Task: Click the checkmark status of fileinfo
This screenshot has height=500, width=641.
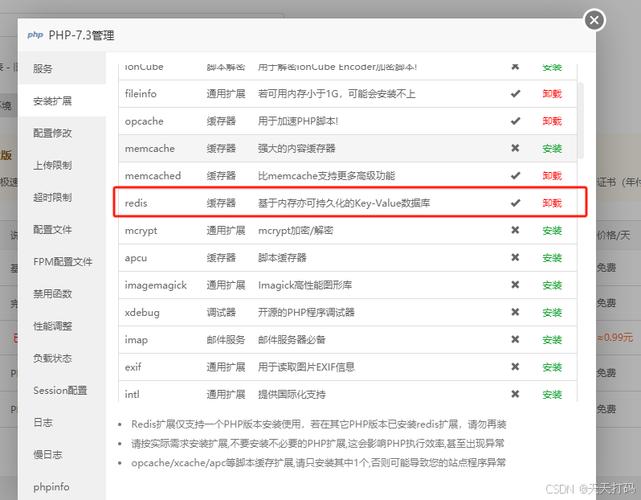Action: click(515, 94)
